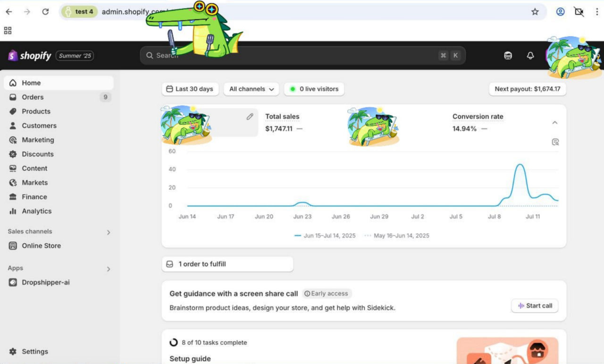Collapse the metrics chart panel
The height and width of the screenshot is (364, 604).
point(555,123)
